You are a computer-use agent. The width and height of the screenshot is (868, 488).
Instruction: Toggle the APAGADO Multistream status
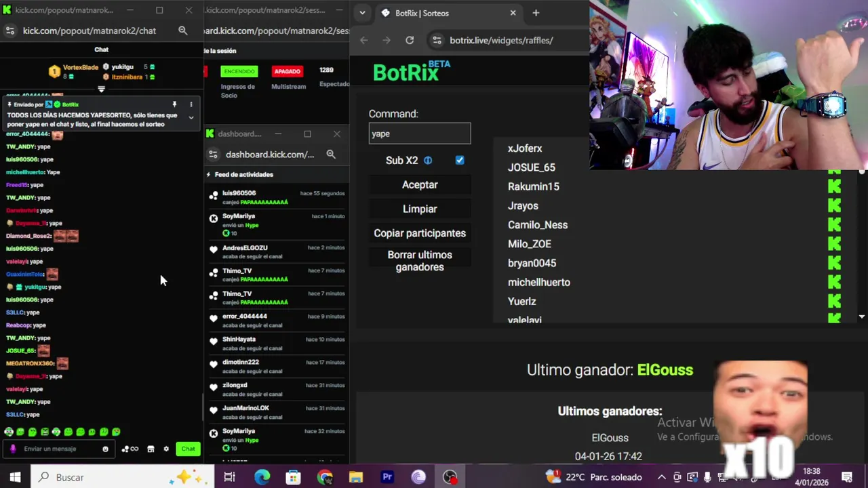288,71
